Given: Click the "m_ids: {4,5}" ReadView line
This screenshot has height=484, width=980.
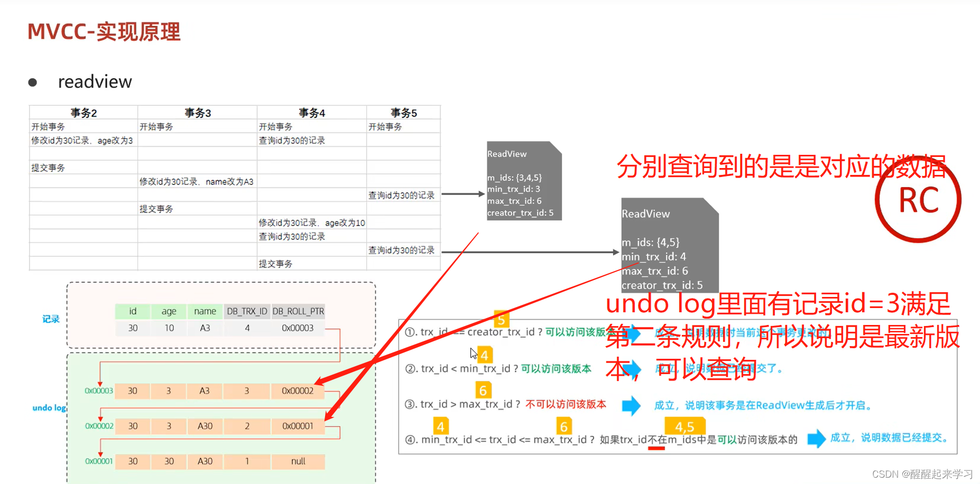Looking at the screenshot, I should [651, 243].
